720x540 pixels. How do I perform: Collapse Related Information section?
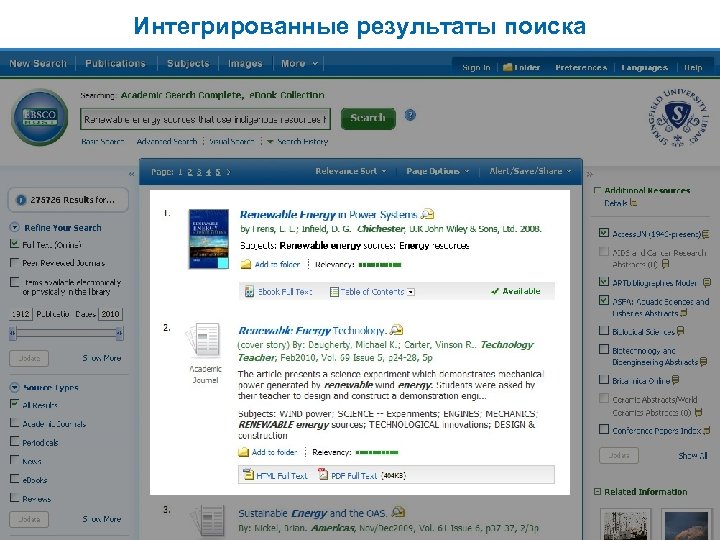(x=597, y=492)
